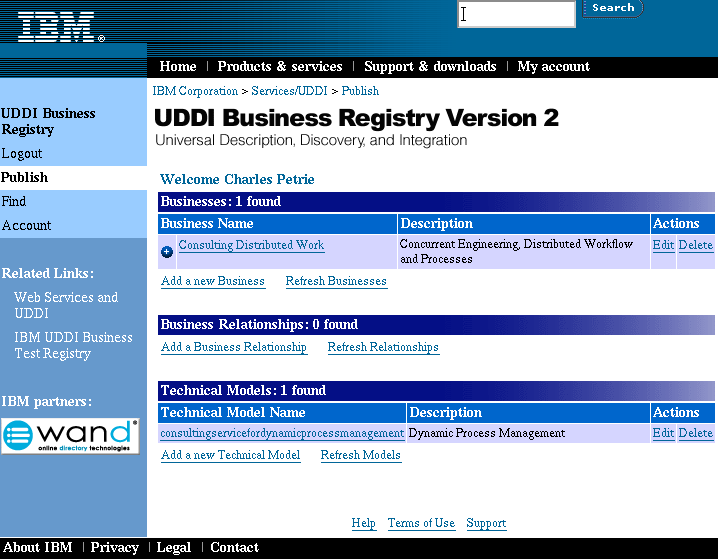Click Refresh Businesses link
The width and height of the screenshot is (718, 559).
(336, 281)
